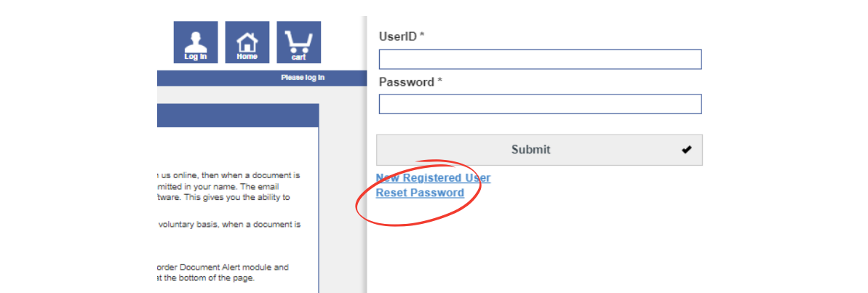868x293 pixels.
Task: Click the "Please log in" status text
Action: point(303,78)
